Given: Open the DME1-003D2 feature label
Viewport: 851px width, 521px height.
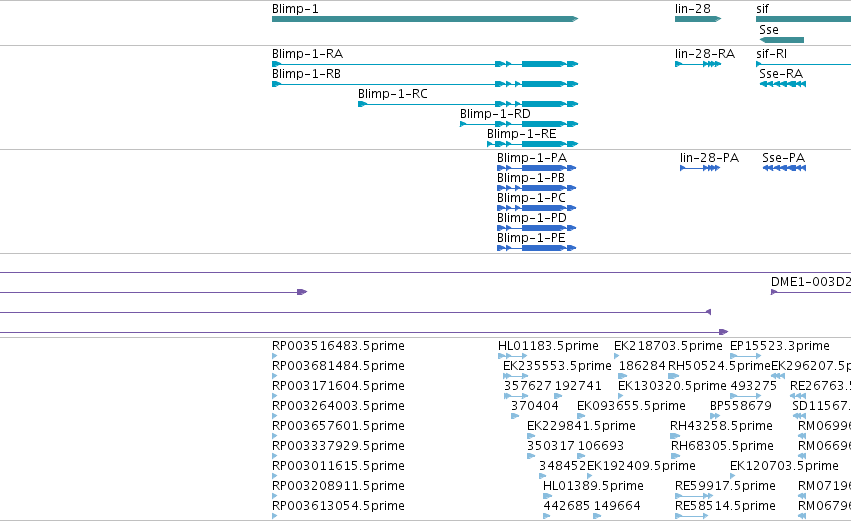Looking at the screenshot, I should click(x=811, y=282).
